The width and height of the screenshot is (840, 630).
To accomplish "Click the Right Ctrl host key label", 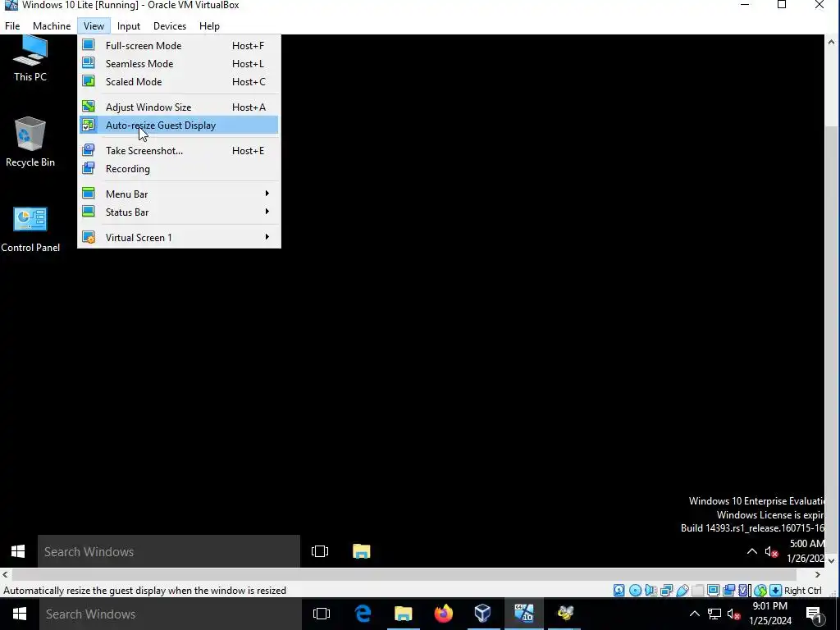I will pos(802,591).
